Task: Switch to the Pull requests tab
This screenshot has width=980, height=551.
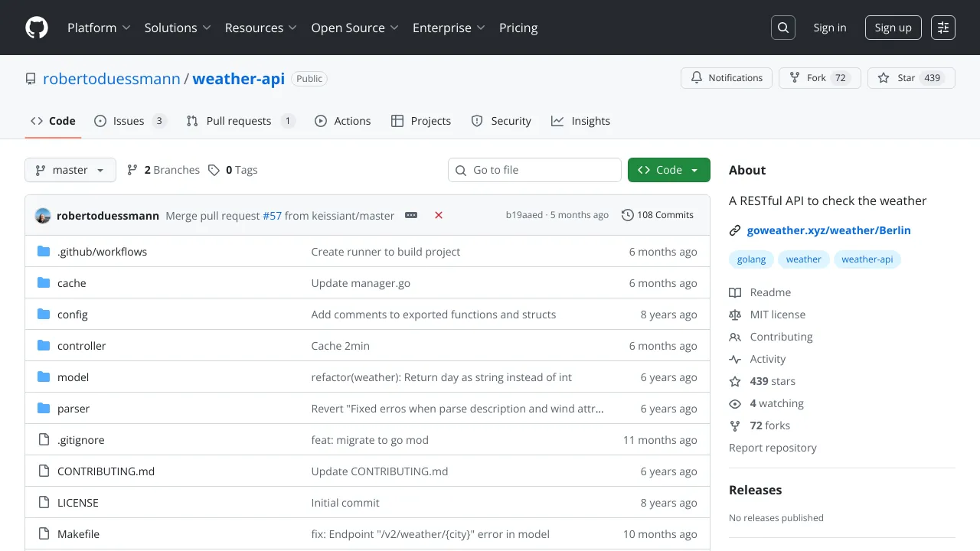Action: point(240,121)
